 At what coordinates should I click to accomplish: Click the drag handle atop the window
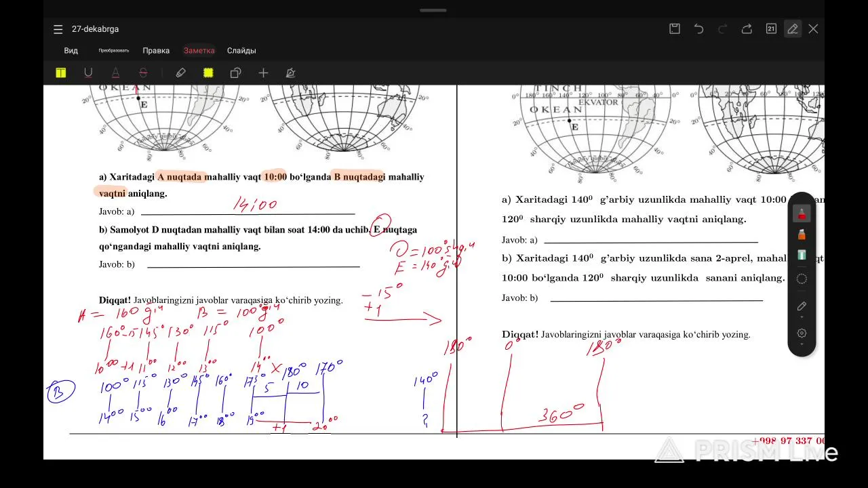433,10
